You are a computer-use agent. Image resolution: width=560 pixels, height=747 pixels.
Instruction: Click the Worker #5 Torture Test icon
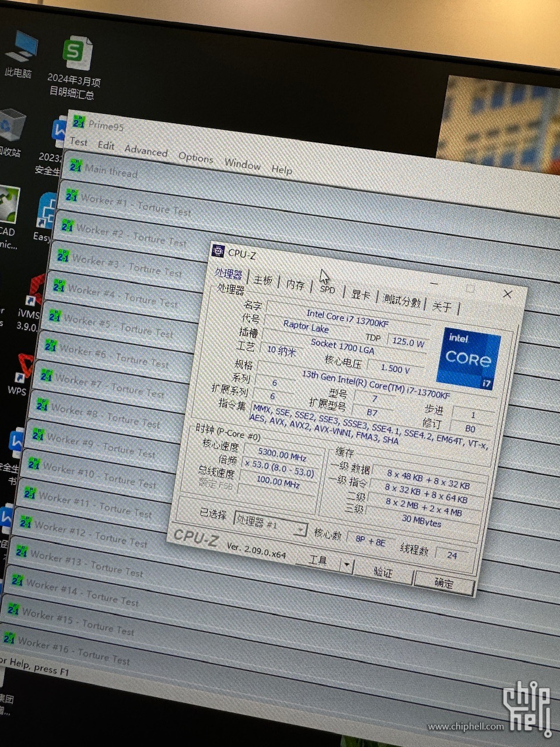(55, 316)
